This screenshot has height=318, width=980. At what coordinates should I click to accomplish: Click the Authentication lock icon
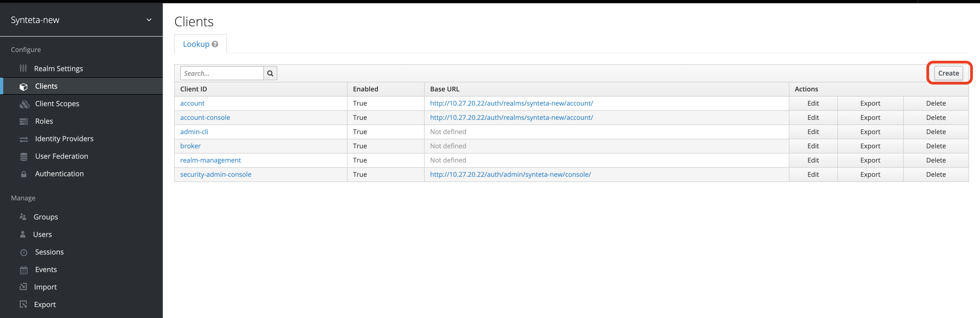[24, 174]
